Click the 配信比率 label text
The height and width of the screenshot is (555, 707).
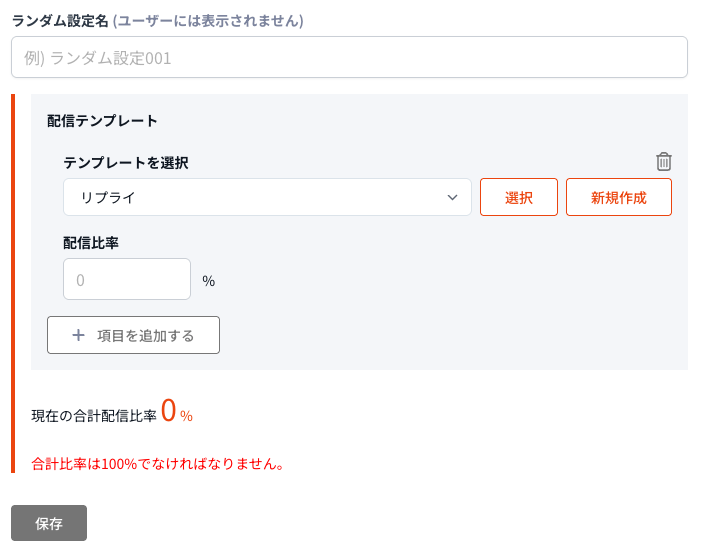pyautogui.click(x=91, y=242)
